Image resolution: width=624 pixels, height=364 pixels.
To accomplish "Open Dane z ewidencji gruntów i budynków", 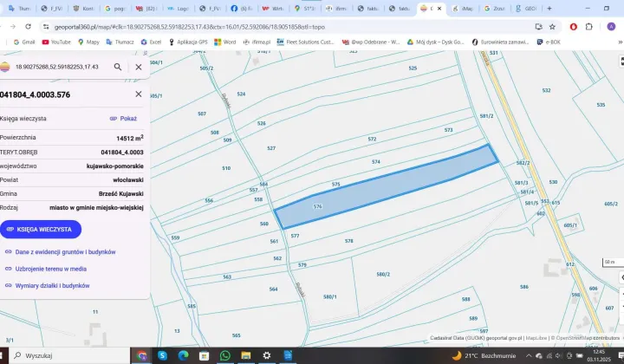I will [65, 252].
